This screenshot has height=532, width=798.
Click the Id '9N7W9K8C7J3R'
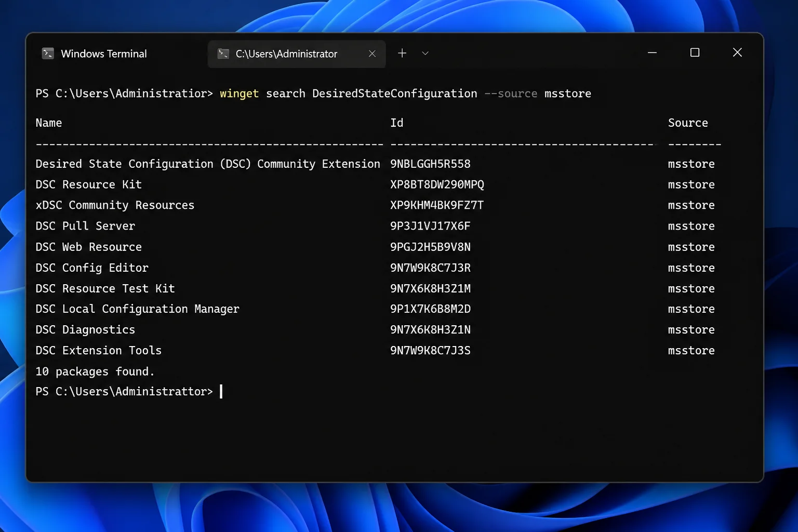430,268
